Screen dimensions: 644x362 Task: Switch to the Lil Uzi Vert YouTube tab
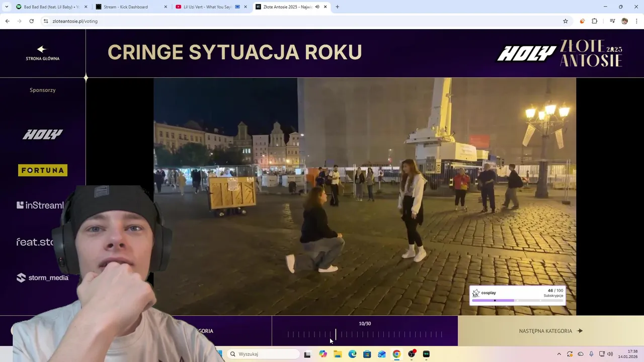tap(211, 7)
